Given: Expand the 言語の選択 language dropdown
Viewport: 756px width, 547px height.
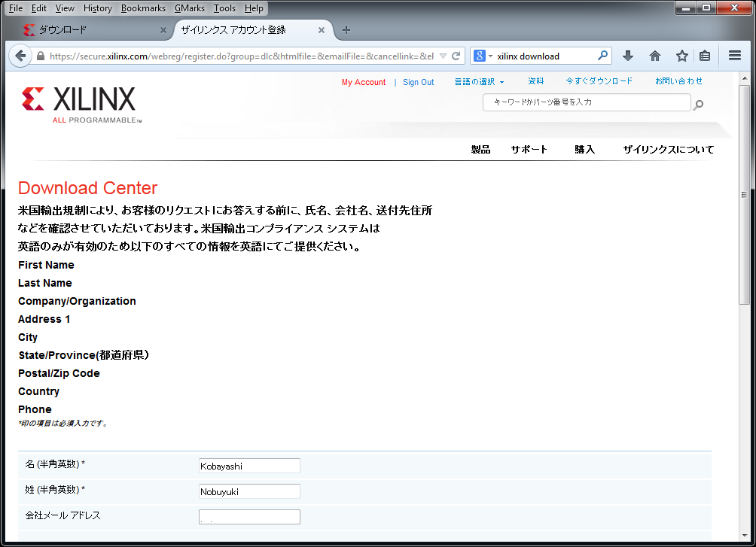Looking at the screenshot, I should coord(479,82).
